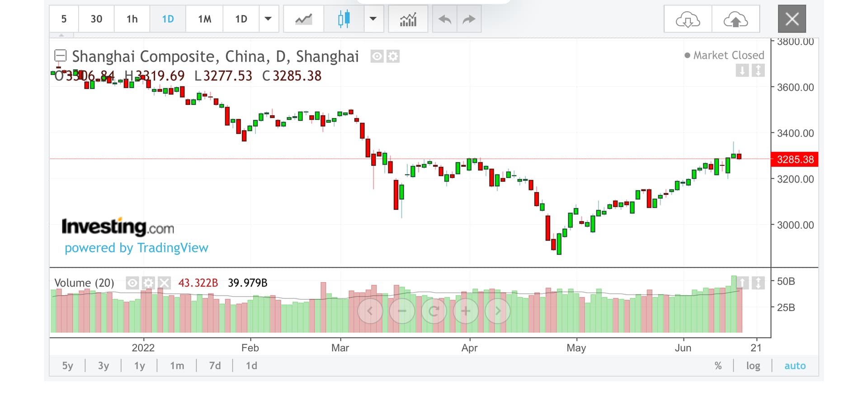Toggle the auto scale option
The width and height of the screenshot is (868, 401).
click(795, 366)
